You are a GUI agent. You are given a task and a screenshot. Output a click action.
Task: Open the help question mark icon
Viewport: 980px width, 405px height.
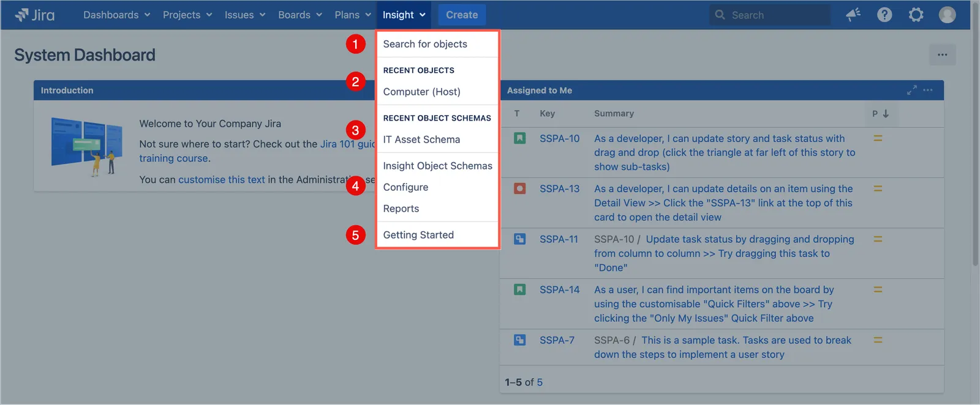coord(884,15)
